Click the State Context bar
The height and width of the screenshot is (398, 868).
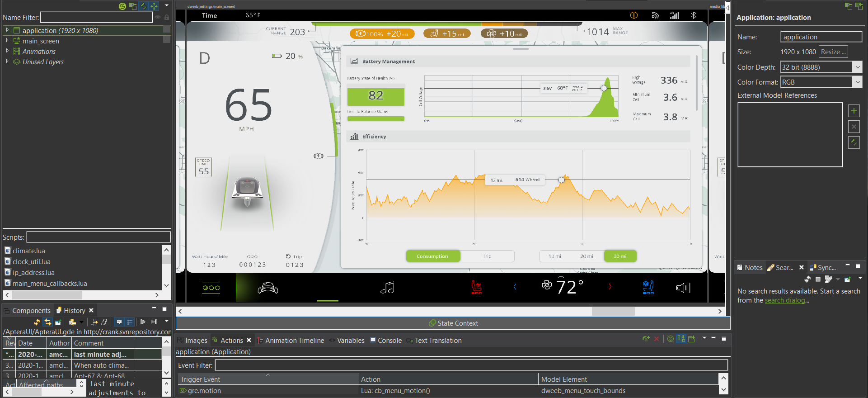point(453,323)
